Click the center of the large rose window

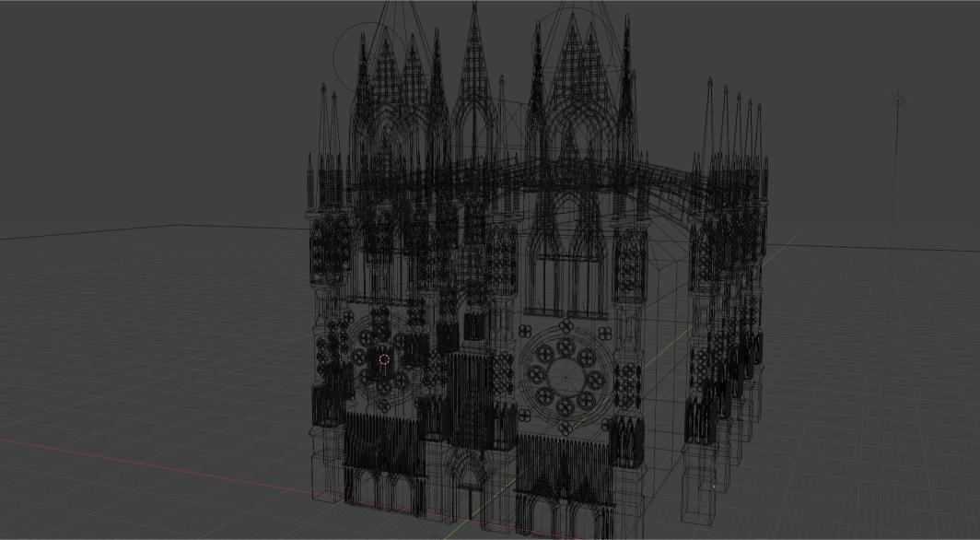564,373
